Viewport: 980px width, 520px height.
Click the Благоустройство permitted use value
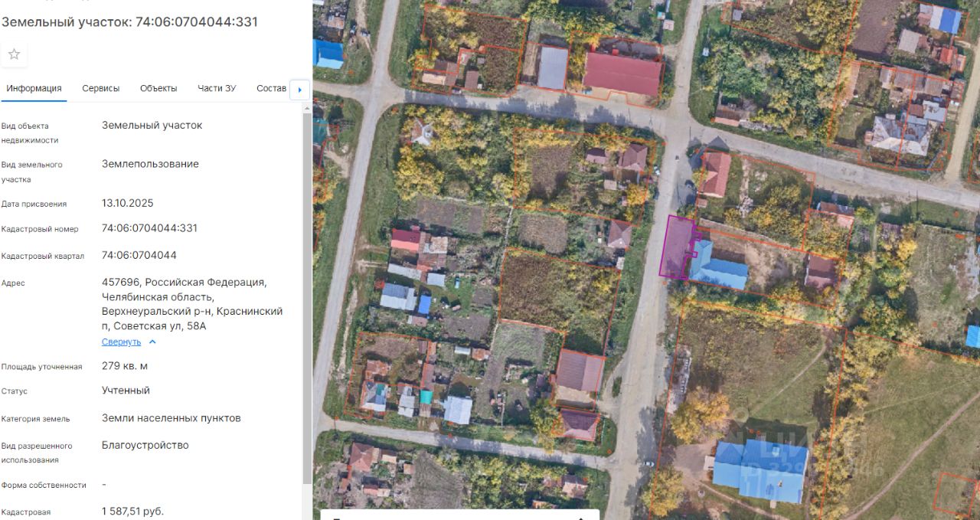click(145, 445)
